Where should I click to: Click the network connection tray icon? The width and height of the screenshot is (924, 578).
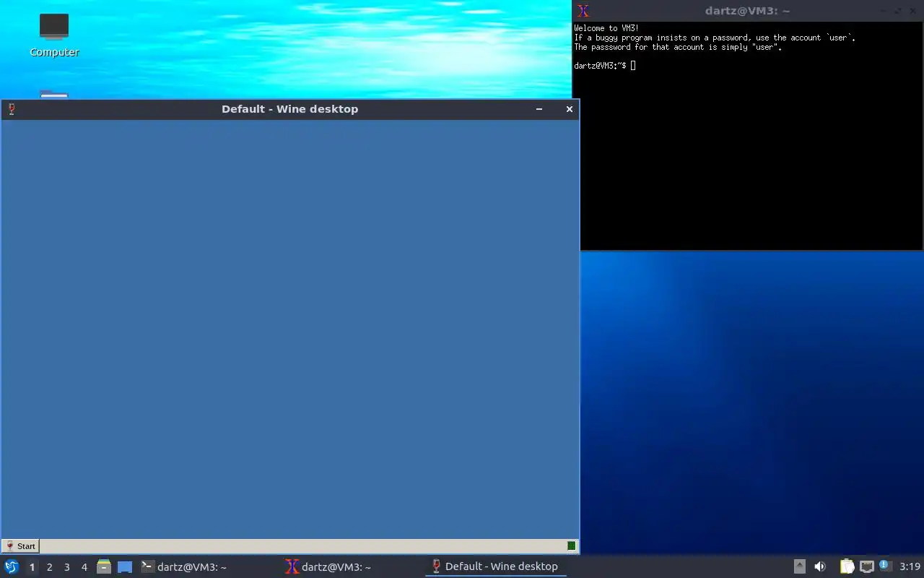pyautogui.click(x=866, y=566)
